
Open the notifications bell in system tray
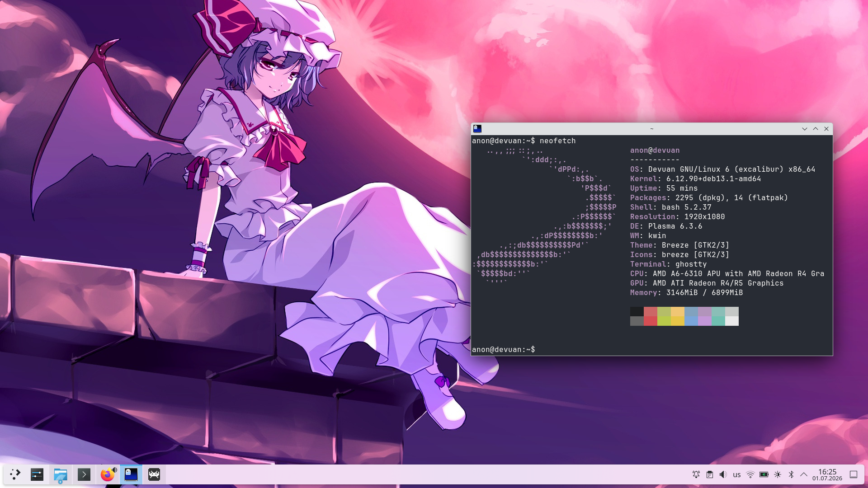696,474
